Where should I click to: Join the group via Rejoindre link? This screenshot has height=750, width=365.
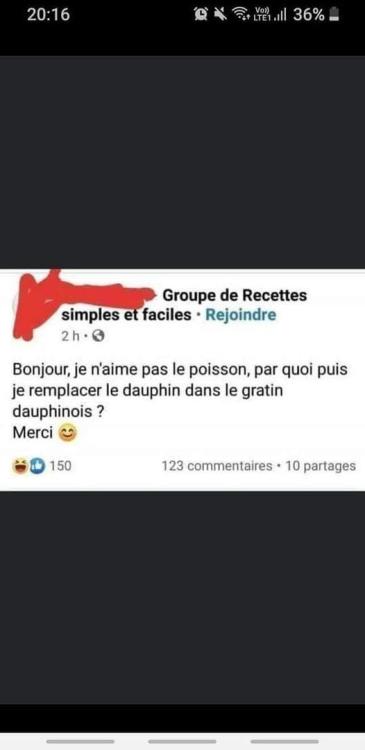tap(240, 315)
